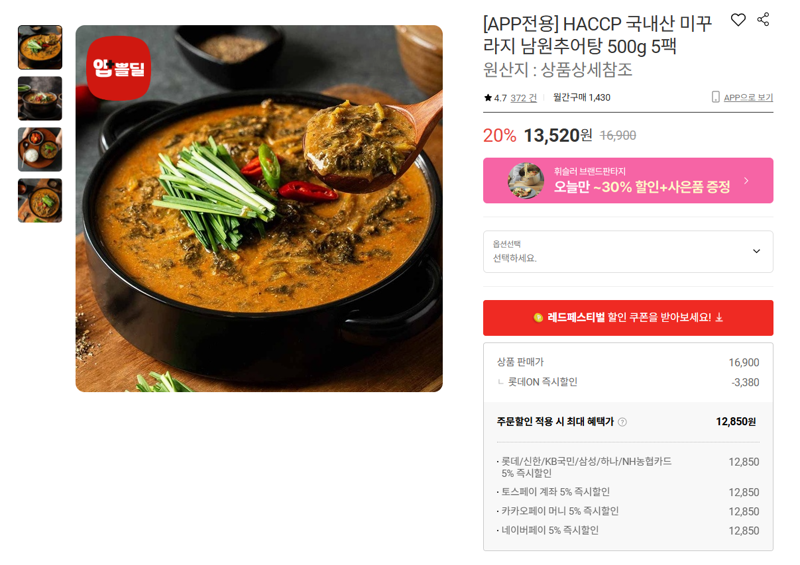This screenshot has width=800, height=565.
Task: Open the 372 건 reviews link
Action: click(523, 98)
